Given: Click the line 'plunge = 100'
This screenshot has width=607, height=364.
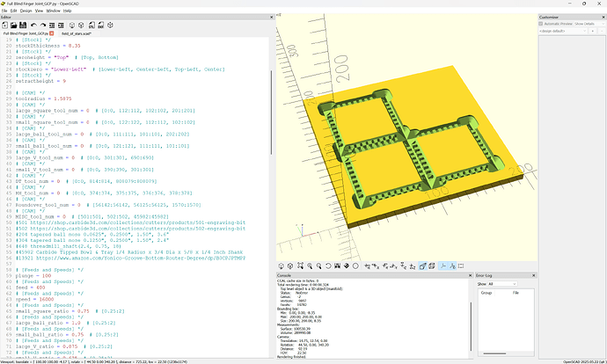Looking at the screenshot, I should (x=33, y=276).
